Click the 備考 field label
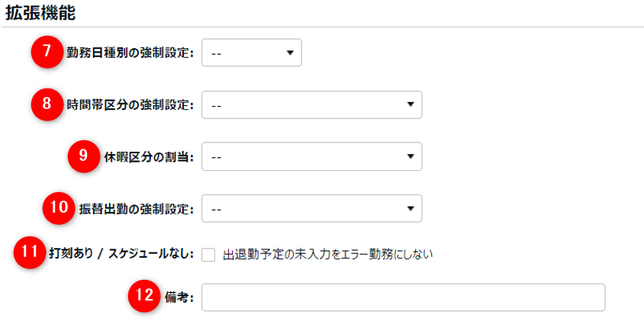The height and width of the screenshot is (328, 644). (179, 298)
